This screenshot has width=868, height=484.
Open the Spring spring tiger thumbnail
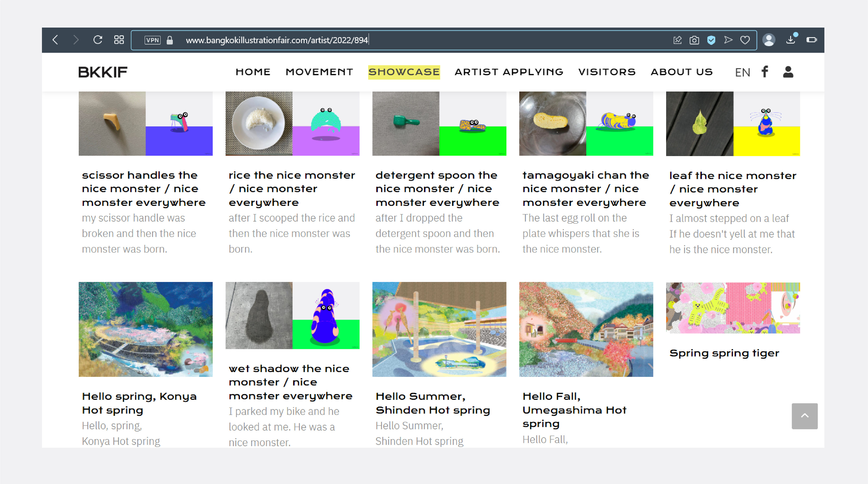[x=733, y=308]
